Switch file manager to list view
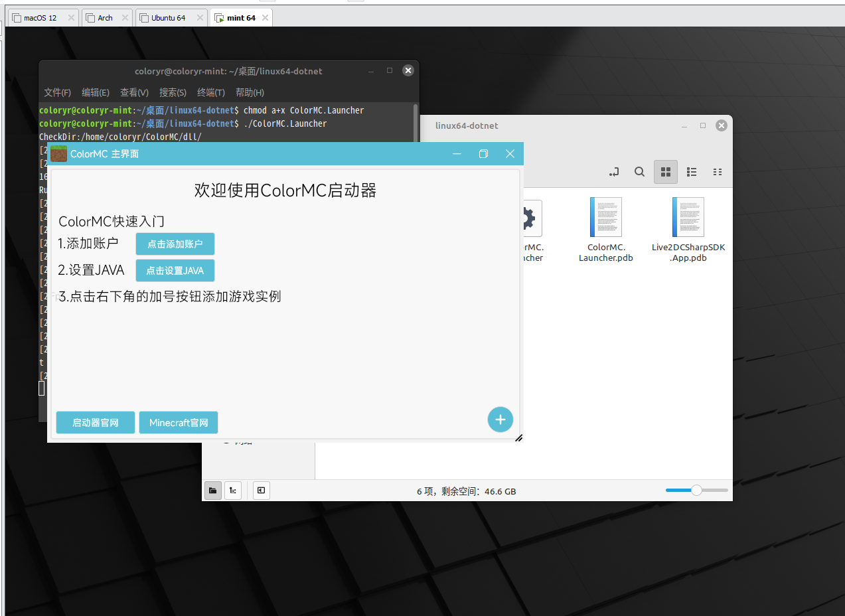The width and height of the screenshot is (845, 616). [x=692, y=172]
